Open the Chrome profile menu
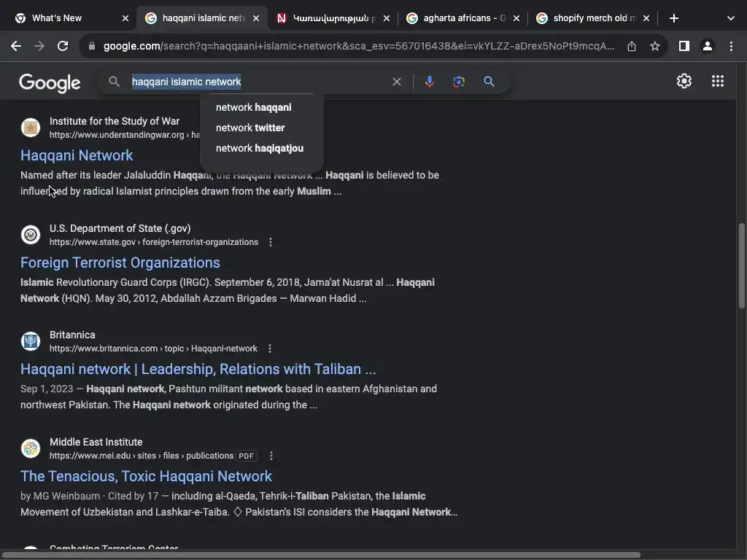747x560 pixels. (x=708, y=46)
